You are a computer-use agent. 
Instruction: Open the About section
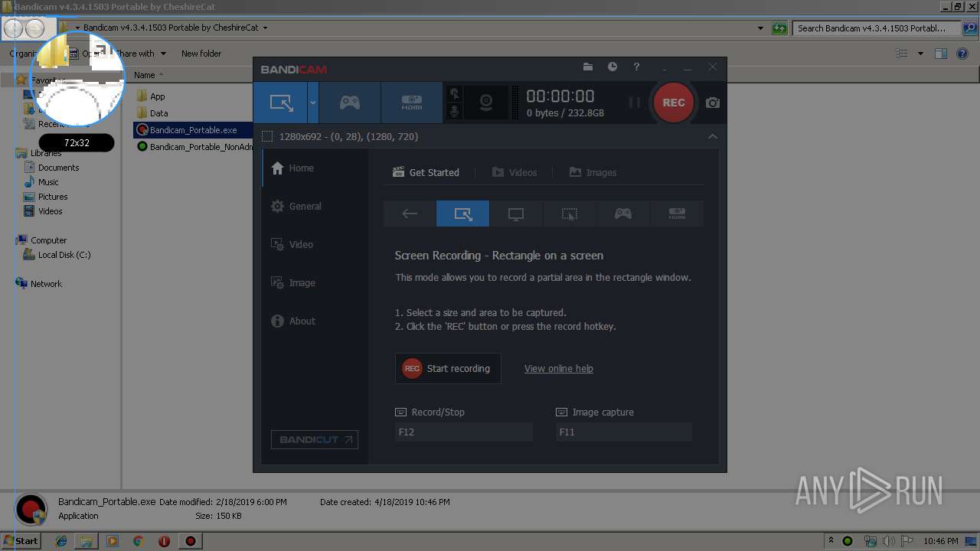(x=315, y=321)
